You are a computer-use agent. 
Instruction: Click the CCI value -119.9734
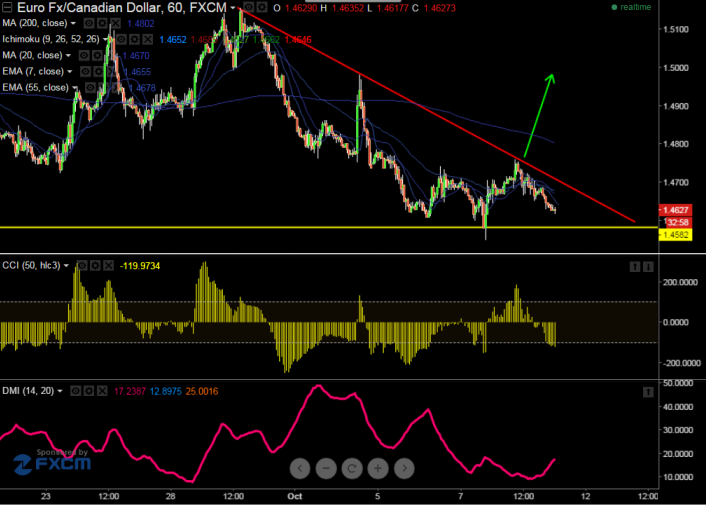click(140, 266)
